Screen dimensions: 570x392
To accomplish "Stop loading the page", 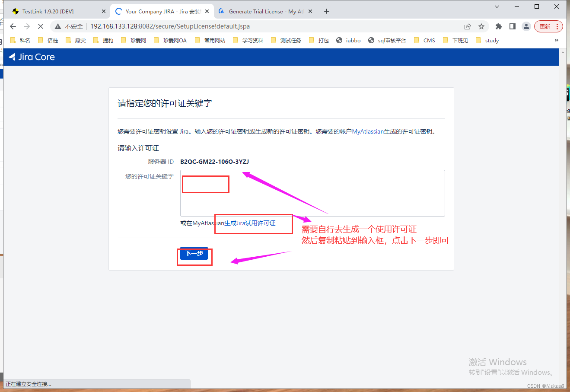I will [41, 26].
